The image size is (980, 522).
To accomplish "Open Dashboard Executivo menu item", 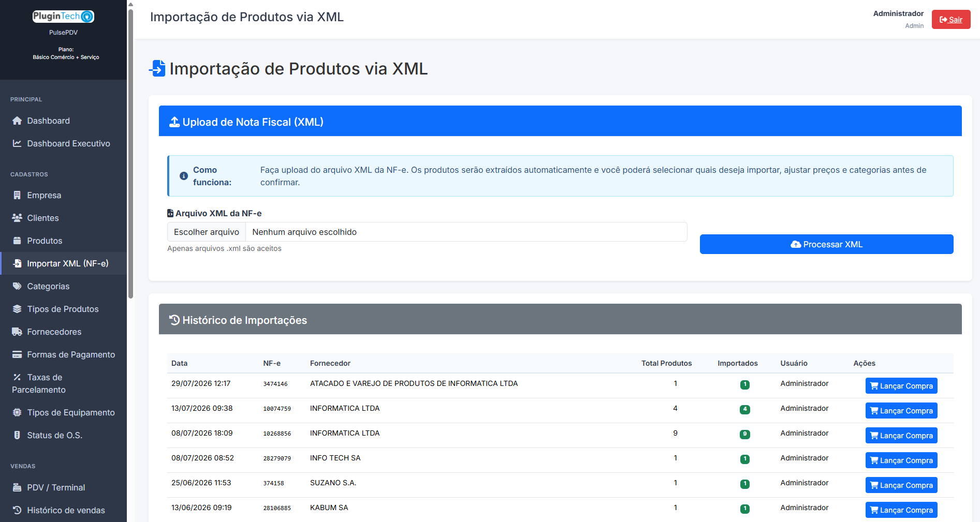I will coord(63,143).
